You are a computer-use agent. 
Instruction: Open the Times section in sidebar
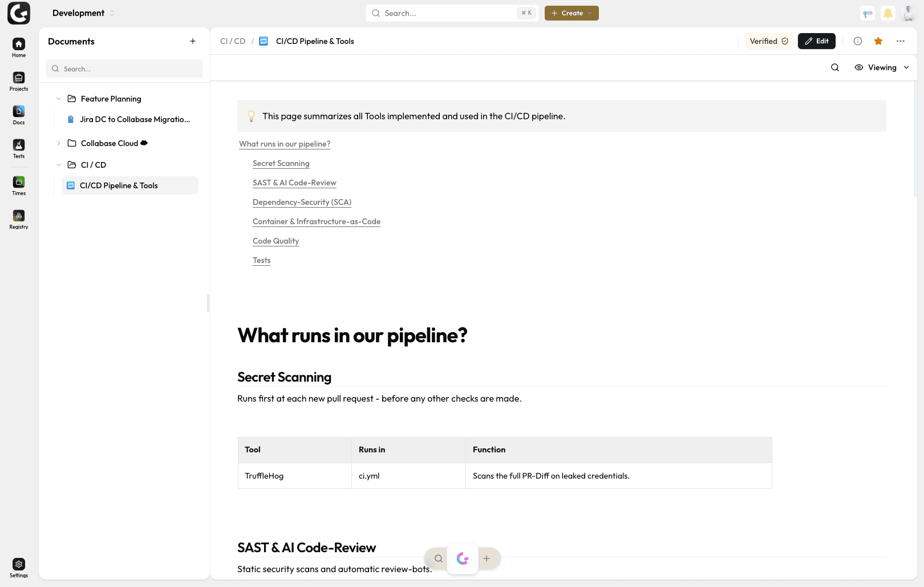pos(19,186)
